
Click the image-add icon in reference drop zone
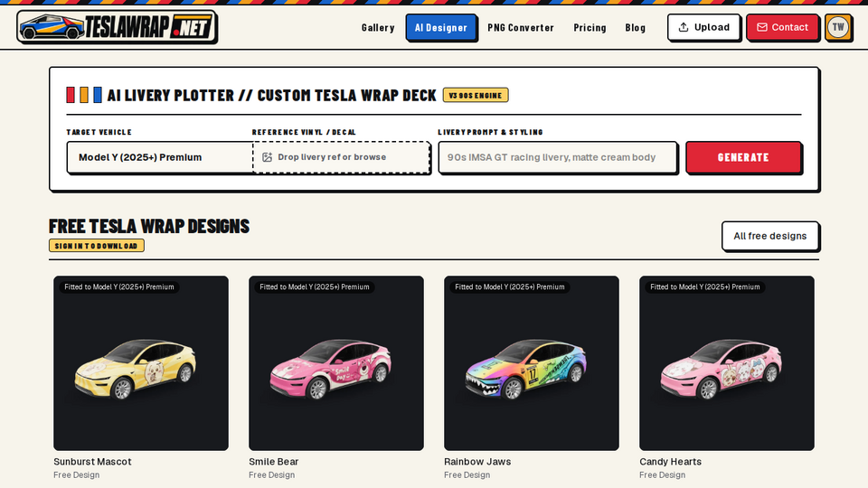point(268,157)
